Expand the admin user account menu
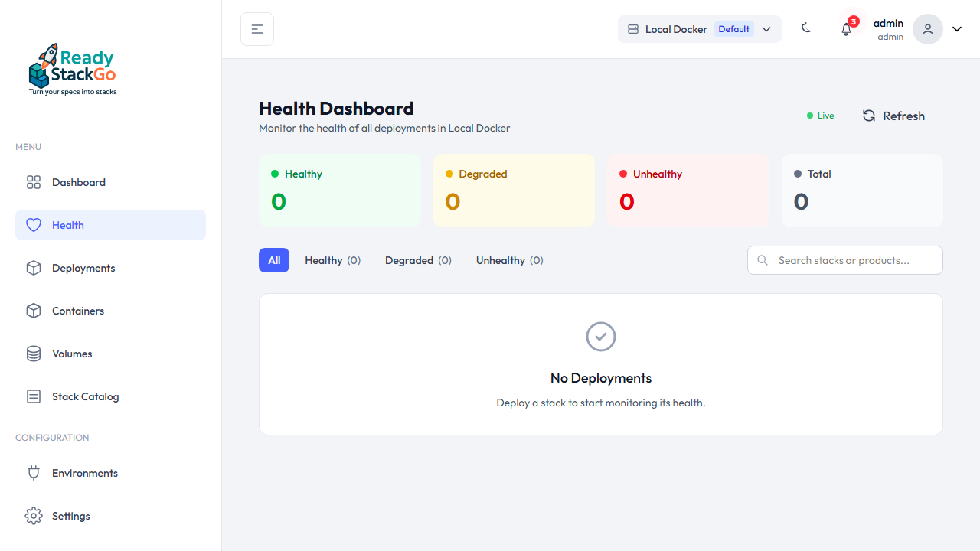 click(x=888, y=28)
